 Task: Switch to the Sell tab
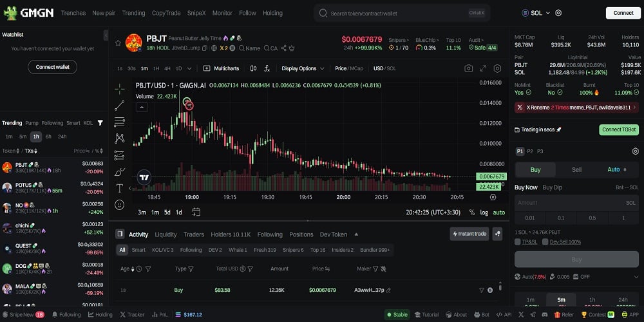pyautogui.click(x=576, y=169)
